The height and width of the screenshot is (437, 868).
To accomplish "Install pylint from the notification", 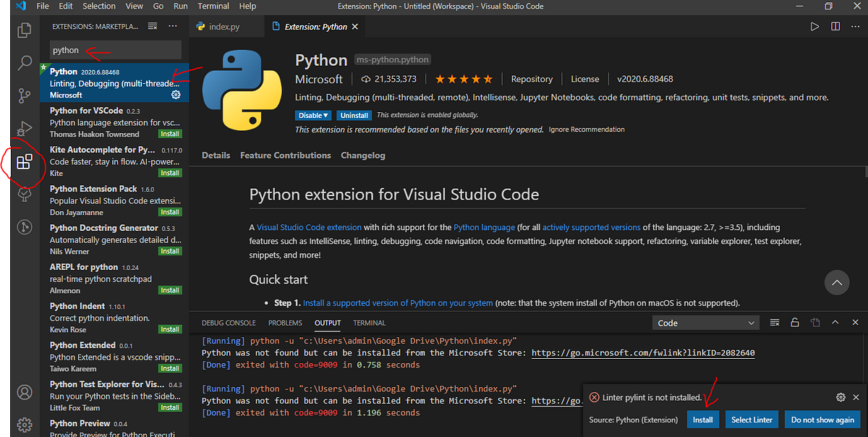I will click(x=702, y=419).
